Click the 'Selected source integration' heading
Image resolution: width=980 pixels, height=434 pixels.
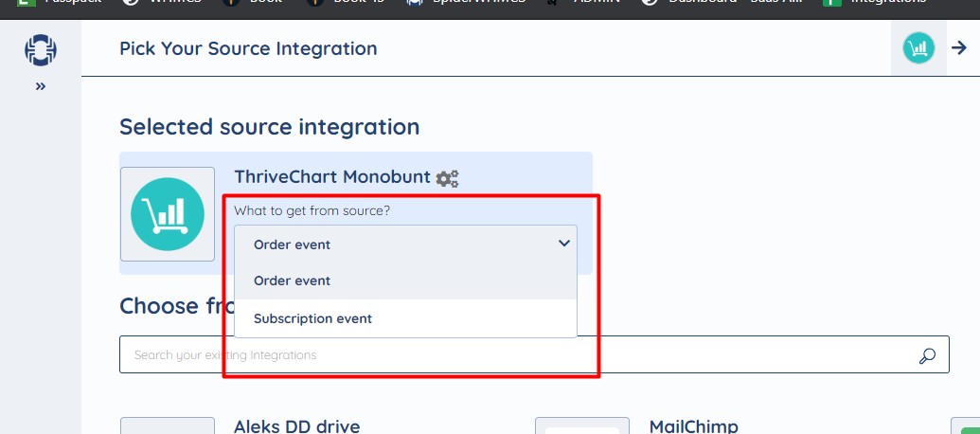[269, 127]
